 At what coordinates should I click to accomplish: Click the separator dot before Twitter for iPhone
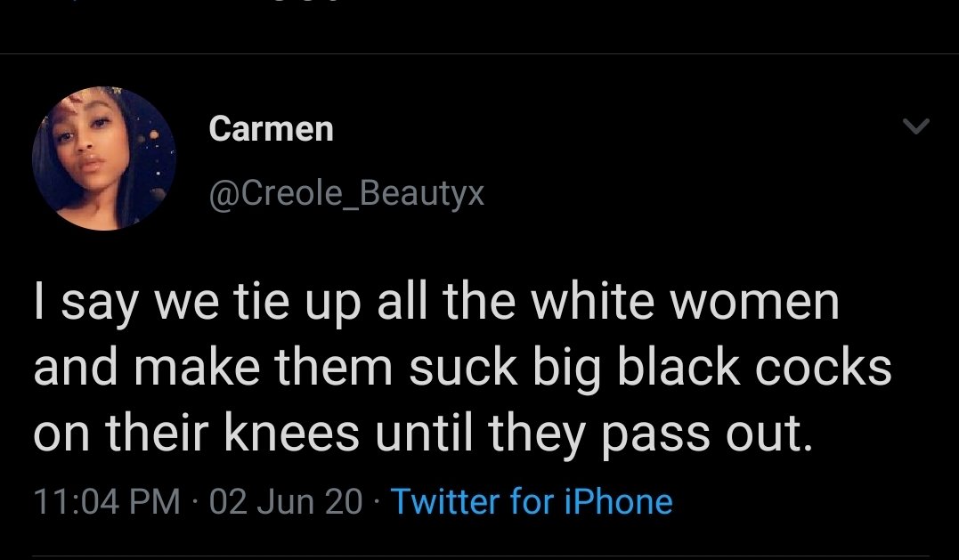376,502
